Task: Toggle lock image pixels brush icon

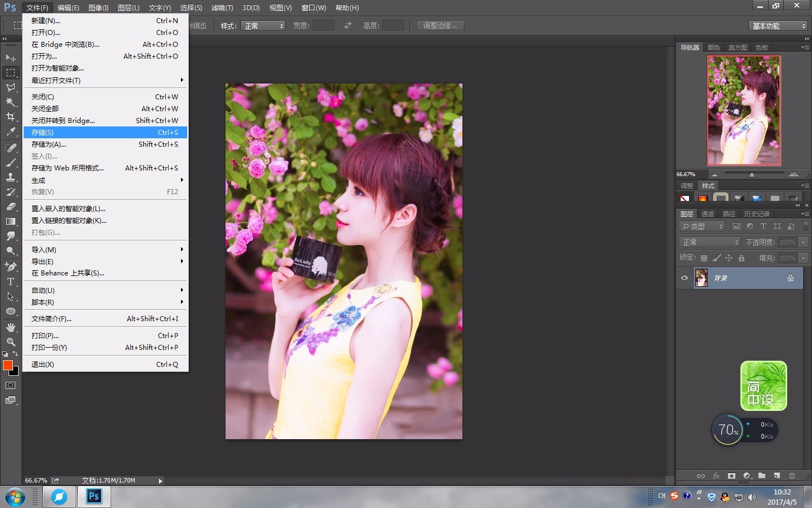Action: tap(717, 258)
